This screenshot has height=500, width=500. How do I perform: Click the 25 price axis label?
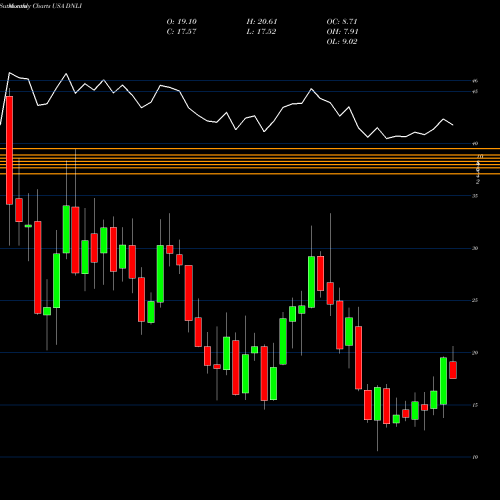point(475,300)
